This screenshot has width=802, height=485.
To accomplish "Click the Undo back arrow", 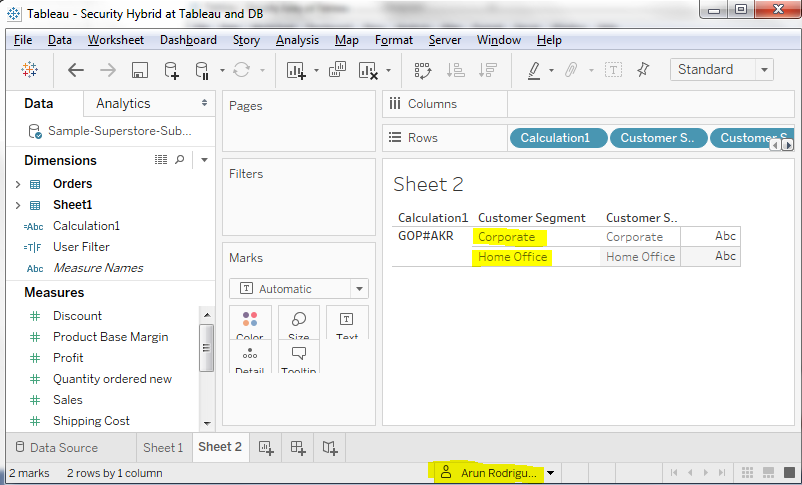I will pos(76,70).
